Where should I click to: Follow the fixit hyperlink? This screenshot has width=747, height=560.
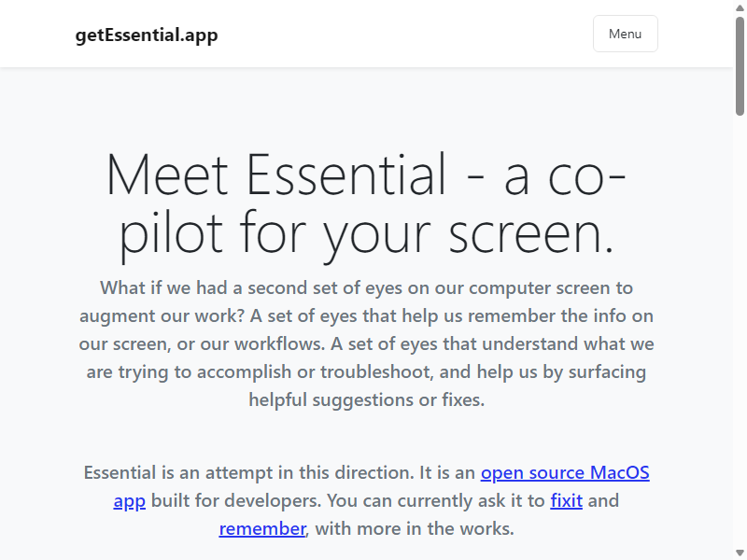[x=566, y=500]
